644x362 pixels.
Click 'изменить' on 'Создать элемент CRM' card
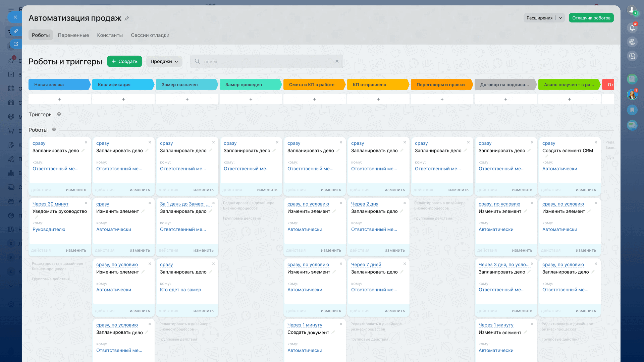coord(586,190)
